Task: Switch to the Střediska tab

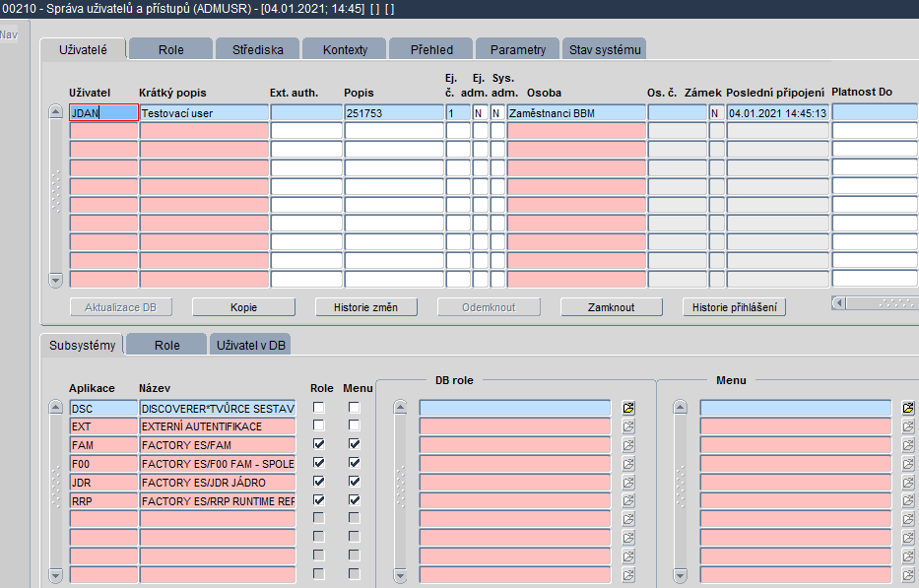Action: pos(257,50)
